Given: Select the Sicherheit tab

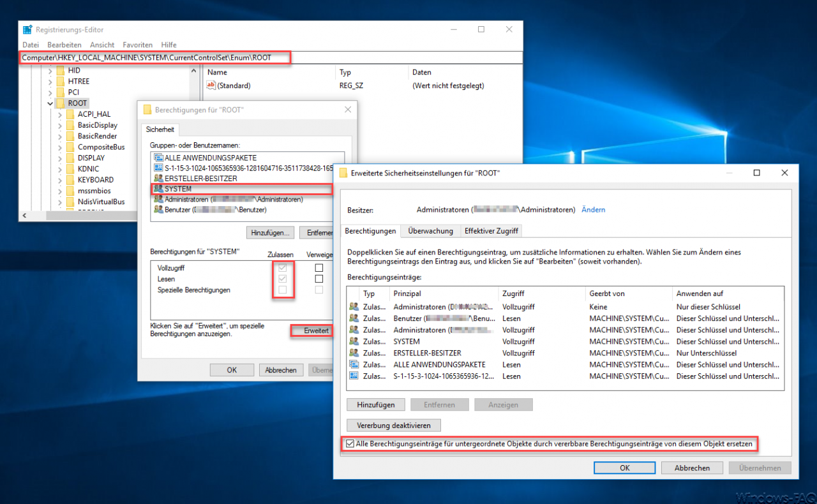Looking at the screenshot, I should point(160,130).
